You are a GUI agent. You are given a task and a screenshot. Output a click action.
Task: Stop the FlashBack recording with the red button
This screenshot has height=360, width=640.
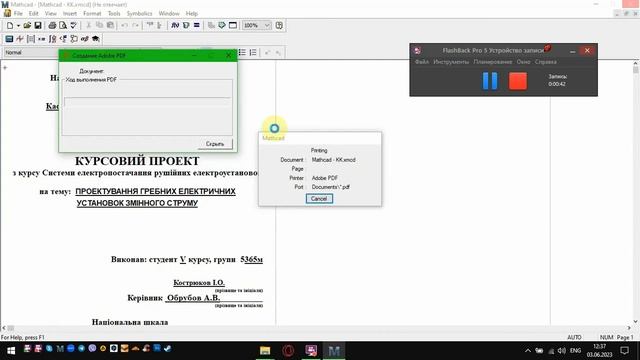(518, 80)
